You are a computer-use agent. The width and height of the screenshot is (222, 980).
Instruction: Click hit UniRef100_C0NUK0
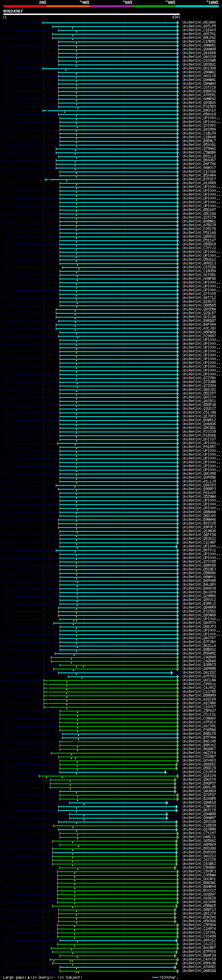[x=199, y=718]
